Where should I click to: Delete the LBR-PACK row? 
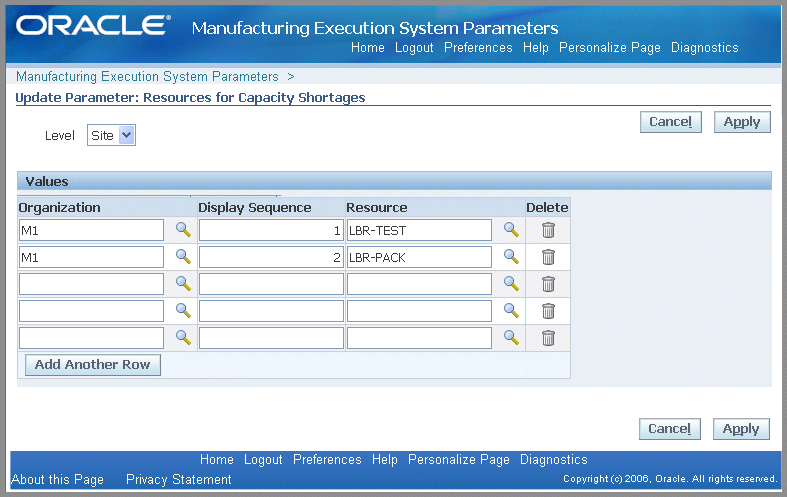coord(548,257)
